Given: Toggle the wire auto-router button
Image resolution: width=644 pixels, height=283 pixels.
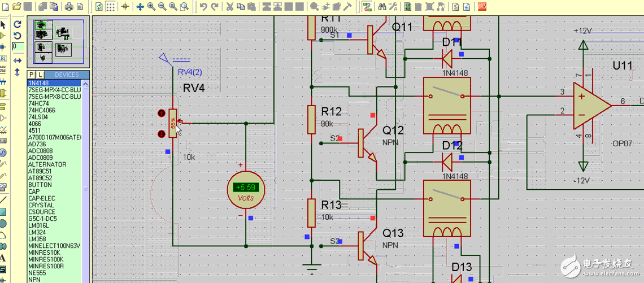Looking at the screenshot, I should tap(367, 7).
